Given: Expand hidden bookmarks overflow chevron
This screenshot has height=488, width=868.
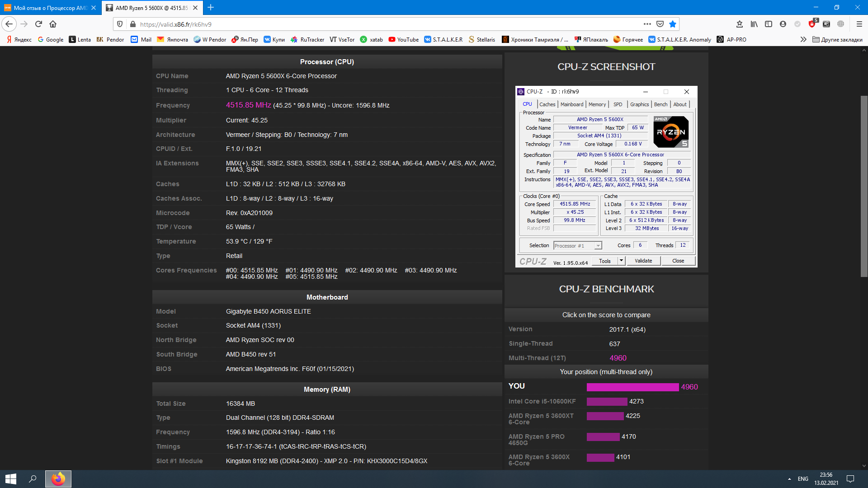Looking at the screenshot, I should click(x=803, y=40).
